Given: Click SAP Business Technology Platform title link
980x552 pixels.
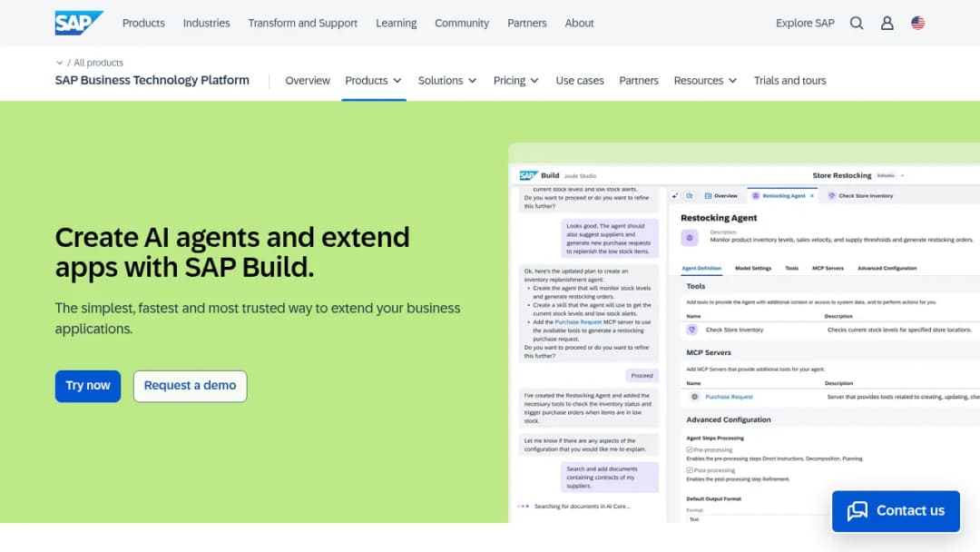Looking at the screenshot, I should 152,80.
